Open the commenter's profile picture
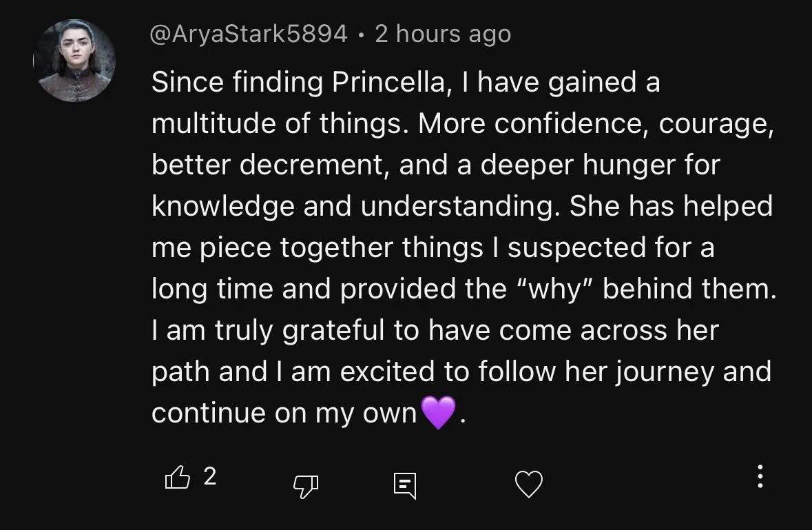This screenshot has width=812, height=530. tap(74, 61)
